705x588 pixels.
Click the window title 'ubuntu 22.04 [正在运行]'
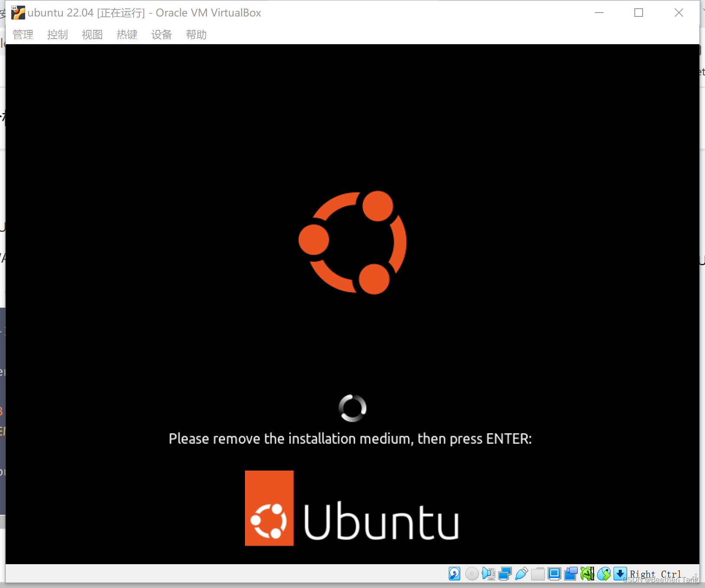[x=86, y=13]
